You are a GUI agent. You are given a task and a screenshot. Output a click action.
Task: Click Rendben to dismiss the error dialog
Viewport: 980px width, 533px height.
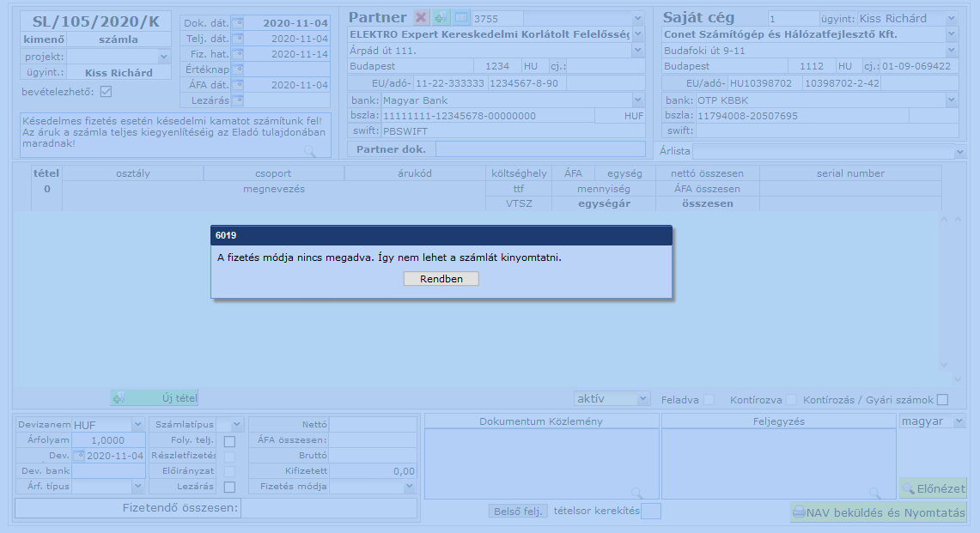(x=441, y=279)
